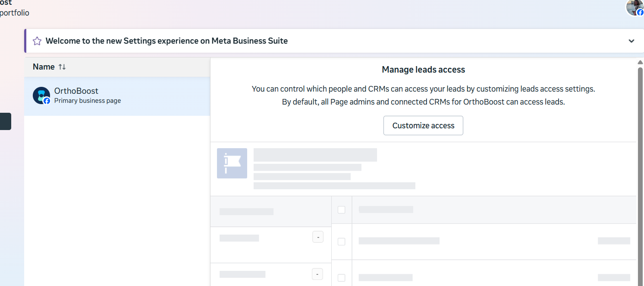The width and height of the screenshot is (644, 286).
Task: Check the first row checkbox in the table
Action: [342, 242]
